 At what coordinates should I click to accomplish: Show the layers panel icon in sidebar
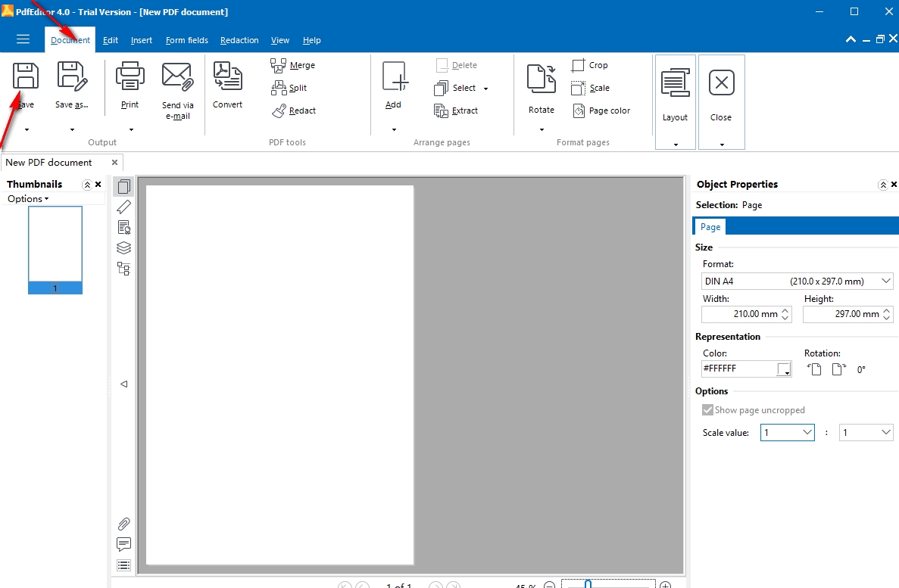coord(124,247)
